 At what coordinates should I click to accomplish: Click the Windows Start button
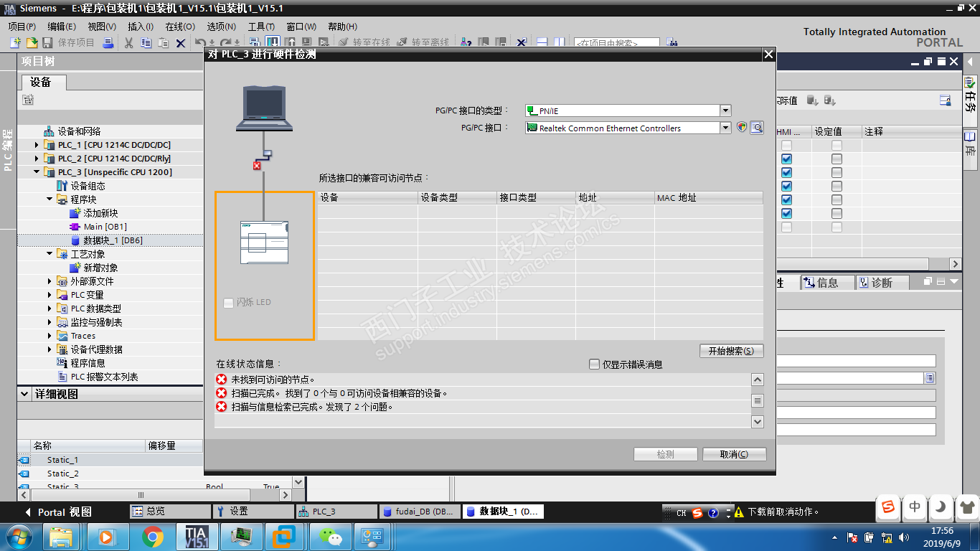click(19, 536)
